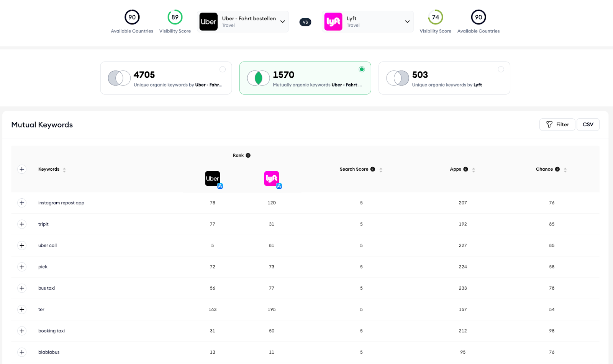Click the Rank info icon

coord(248,155)
